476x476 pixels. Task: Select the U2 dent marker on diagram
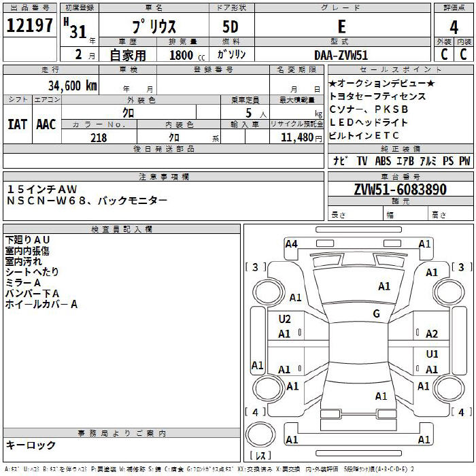click(x=284, y=319)
